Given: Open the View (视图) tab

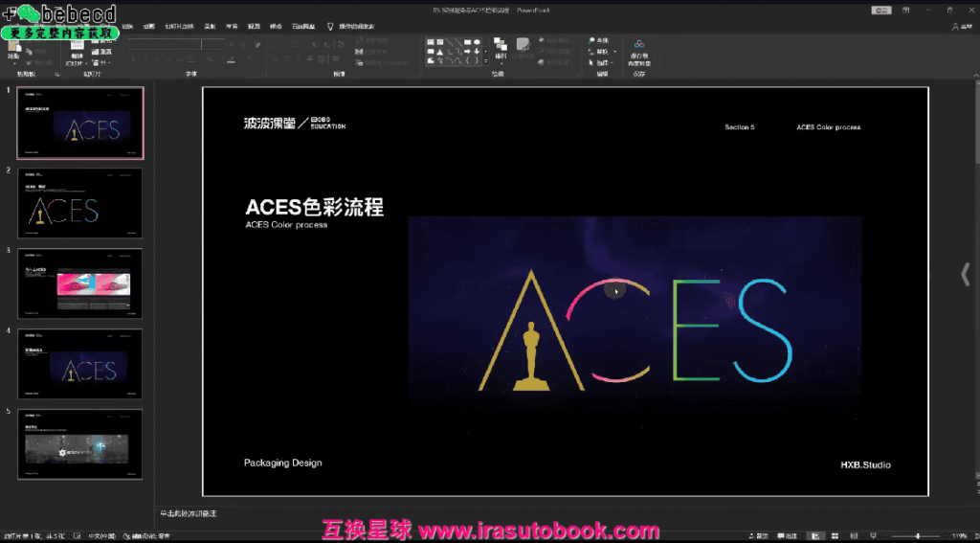Looking at the screenshot, I should pyautogui.click(x=253, y=26).
